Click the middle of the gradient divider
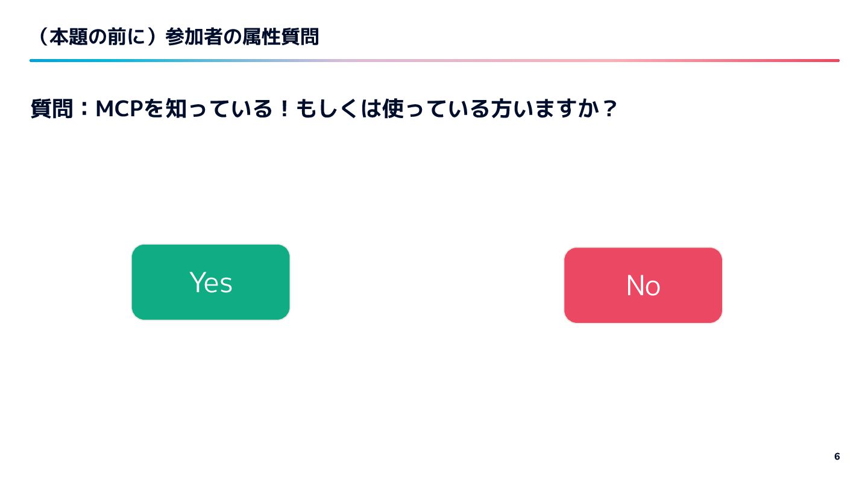Image resolution: width=868 pixels, height=488 pixels. 435,60
